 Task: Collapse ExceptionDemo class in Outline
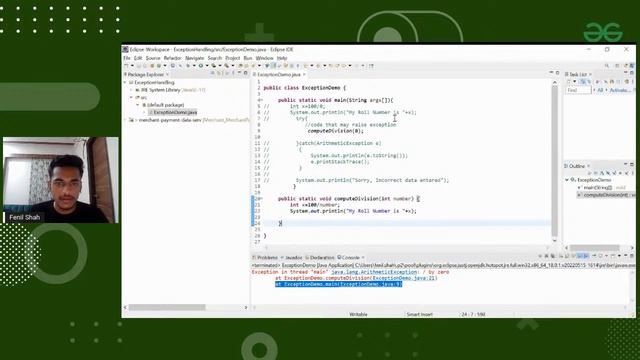(567, 180)
